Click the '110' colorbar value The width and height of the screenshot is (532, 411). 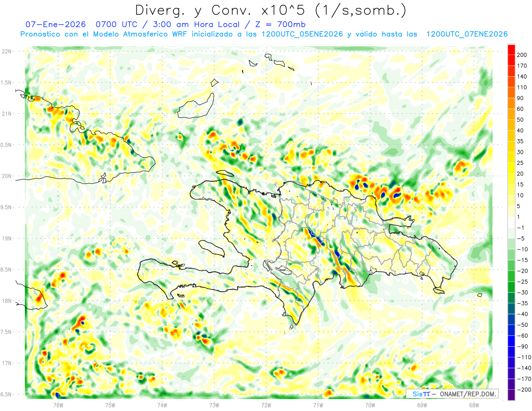pos(522,87)
